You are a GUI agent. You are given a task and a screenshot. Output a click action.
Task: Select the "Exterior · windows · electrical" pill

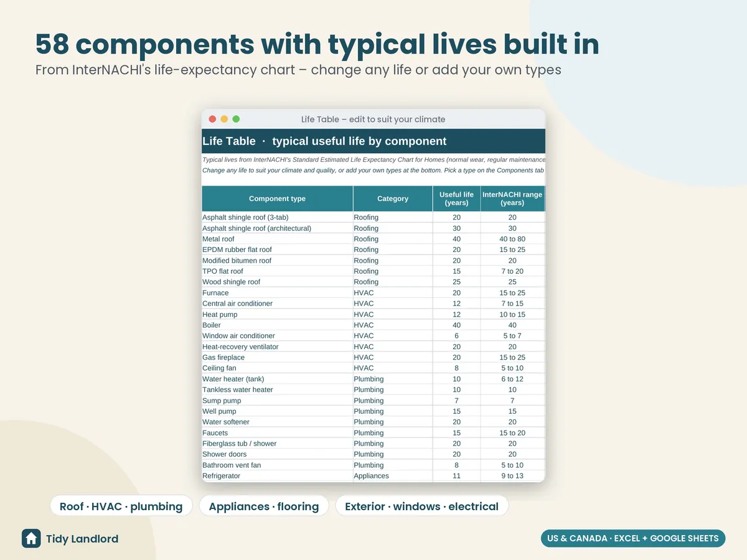(422, 506)
